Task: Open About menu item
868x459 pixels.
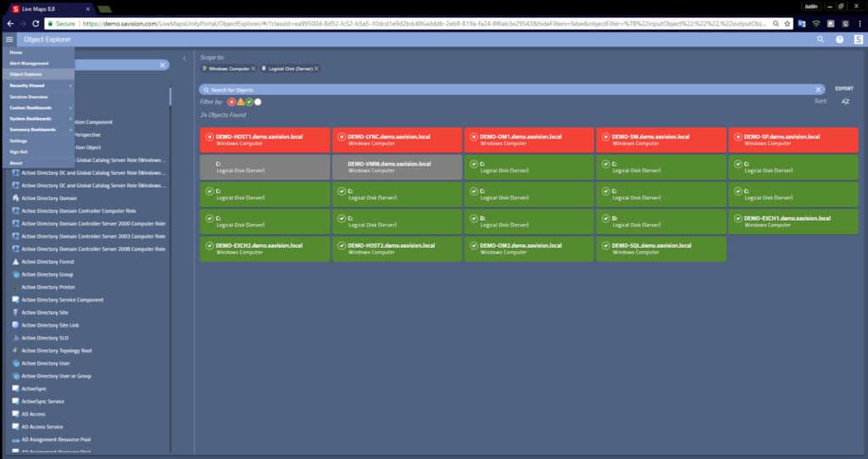Action: tap(16, 163)
